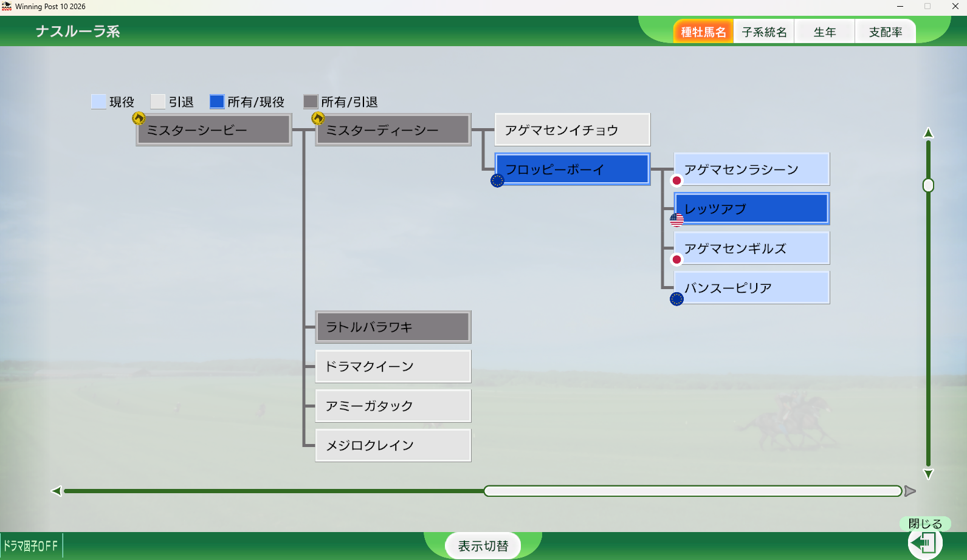Click the 所有/現役 legend label

tap(256, 102)
